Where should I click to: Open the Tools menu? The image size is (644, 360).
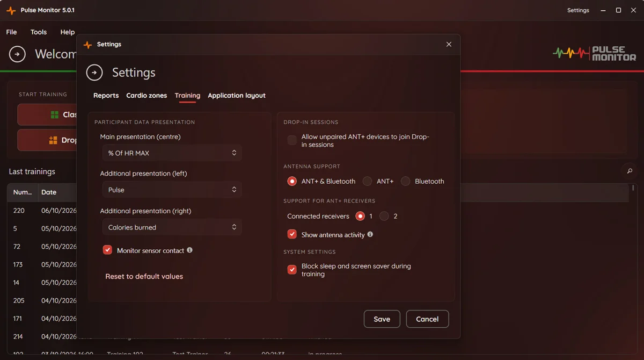(x=39, y=32)
